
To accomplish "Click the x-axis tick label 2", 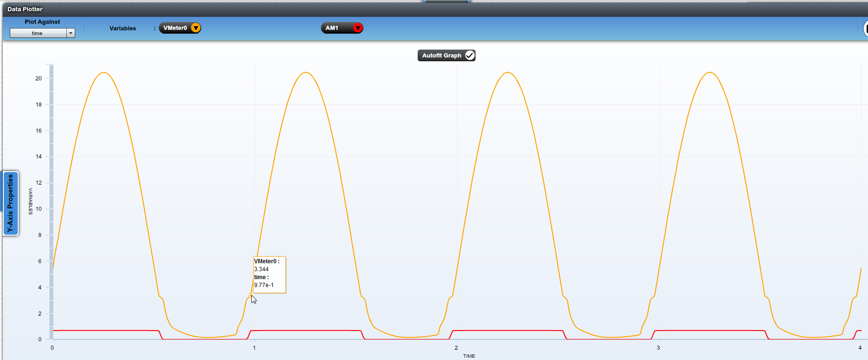I will click(456, 348).
